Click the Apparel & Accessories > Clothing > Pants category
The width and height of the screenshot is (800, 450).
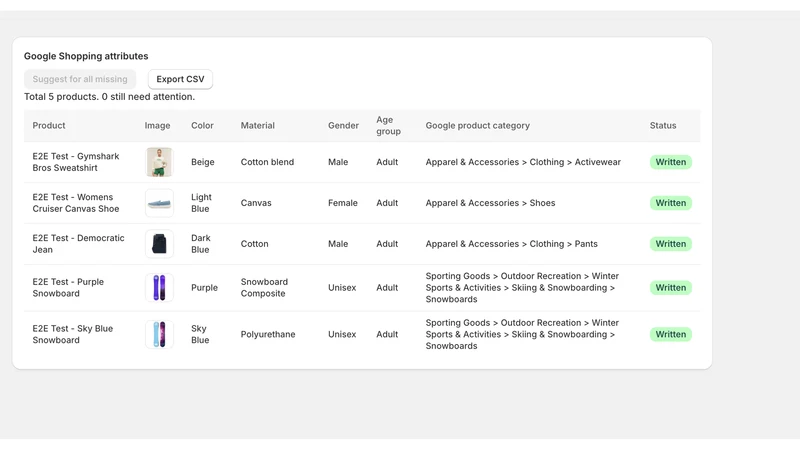[x=511, y=244]
